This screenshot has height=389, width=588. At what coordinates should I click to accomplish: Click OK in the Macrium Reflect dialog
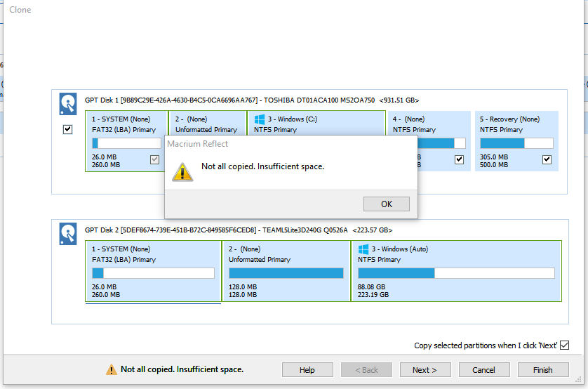386,204
